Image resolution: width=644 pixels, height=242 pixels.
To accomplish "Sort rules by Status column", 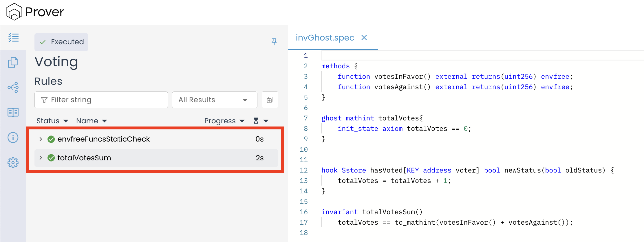I will 52,121.
